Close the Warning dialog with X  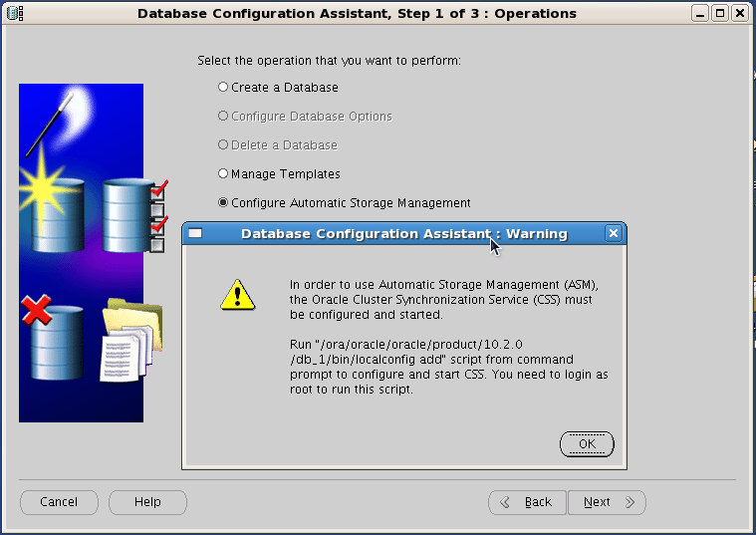click(613, 233)
